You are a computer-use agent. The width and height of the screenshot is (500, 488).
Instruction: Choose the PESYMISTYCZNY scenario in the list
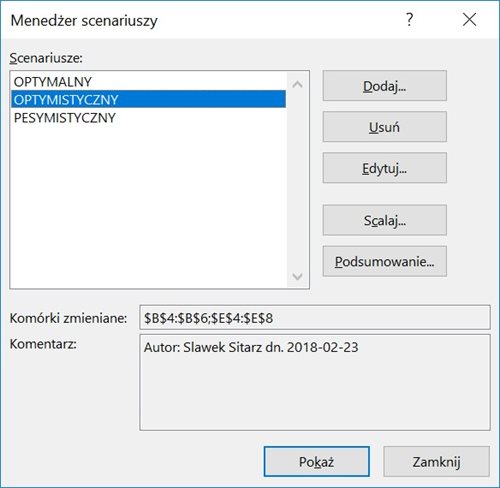point(148,118)
